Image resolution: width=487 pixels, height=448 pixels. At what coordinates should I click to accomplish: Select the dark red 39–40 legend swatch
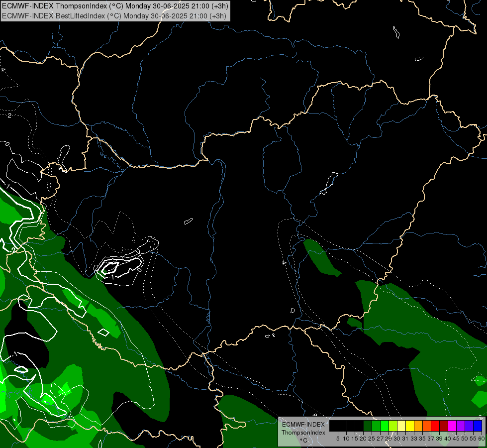[444, 426]
